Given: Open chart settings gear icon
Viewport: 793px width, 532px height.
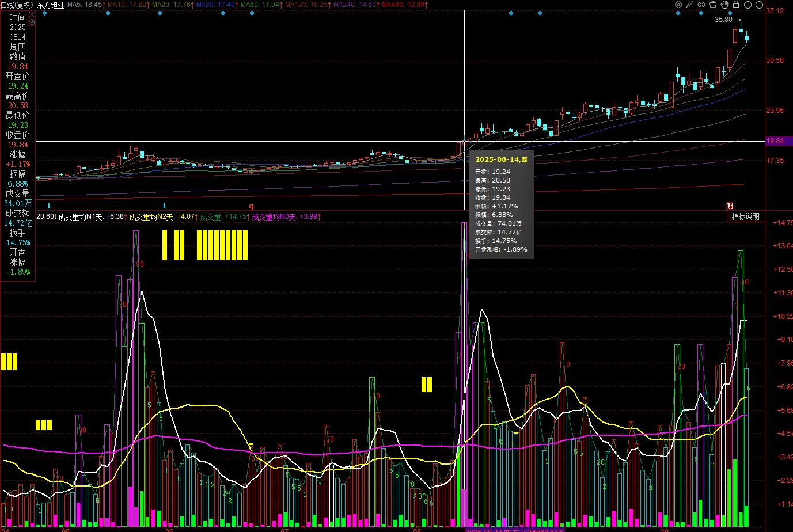Looking at the screenshot, I should [678, 5].
